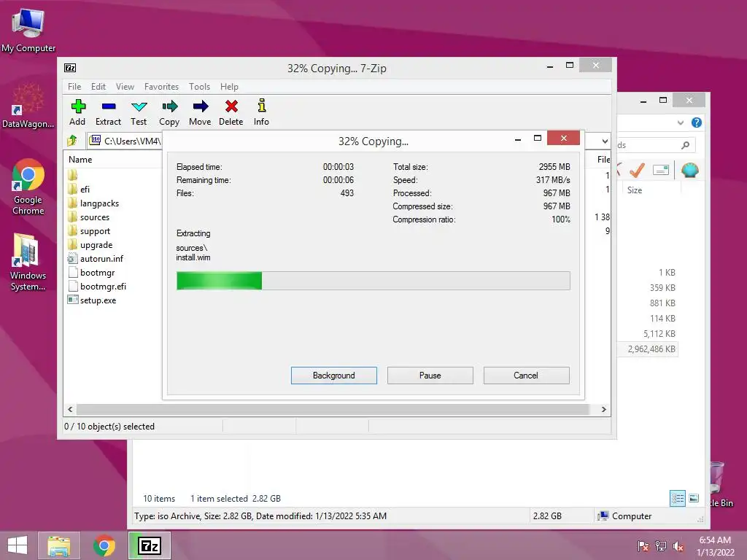
Task: Open the Favorites menu
Action: coord(161,87)
